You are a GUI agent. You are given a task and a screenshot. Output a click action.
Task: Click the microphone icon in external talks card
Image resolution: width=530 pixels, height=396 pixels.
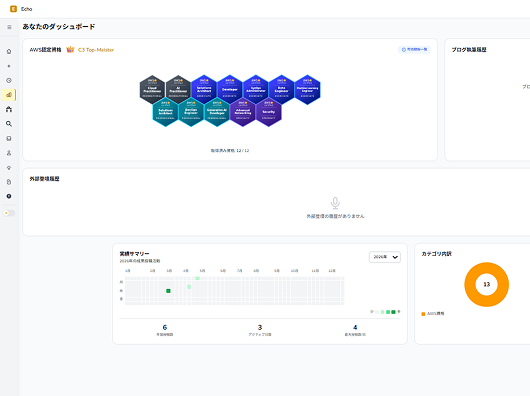(335, 203)
